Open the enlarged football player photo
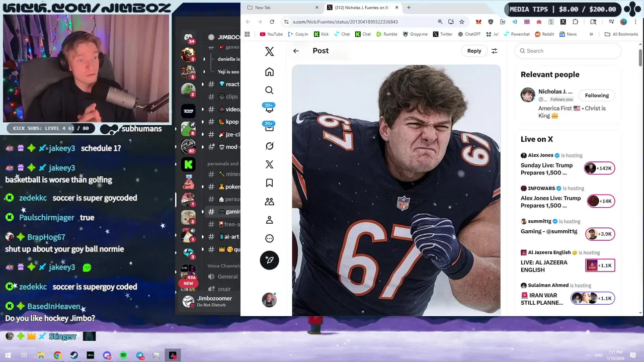This screenshot has width=644, height=362. point(396,190)
